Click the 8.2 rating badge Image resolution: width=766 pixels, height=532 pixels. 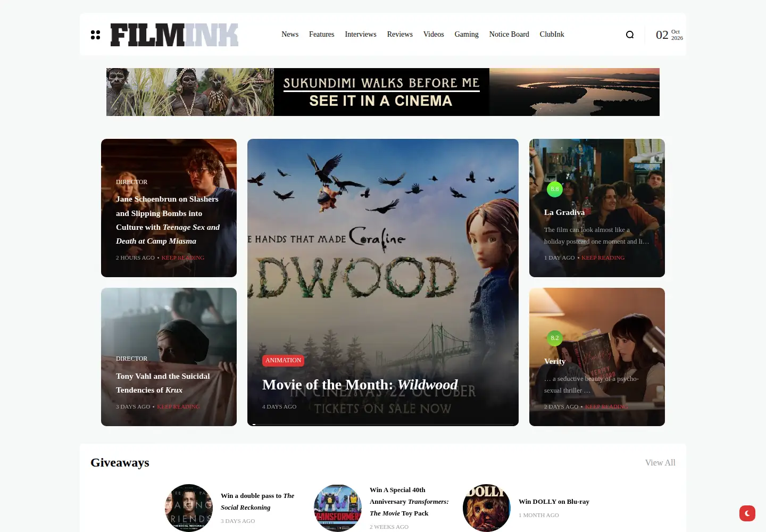555,338
